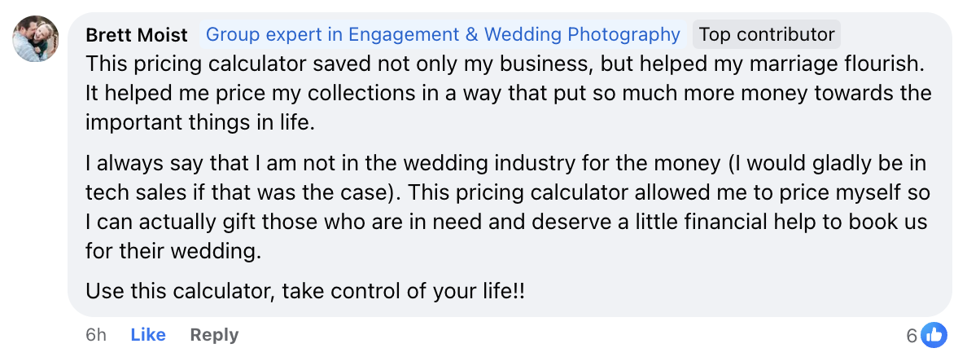This screenshot has height=357, width=980.
Task: Open the 6h comment timestamp
Action: [x=96, y=335]
